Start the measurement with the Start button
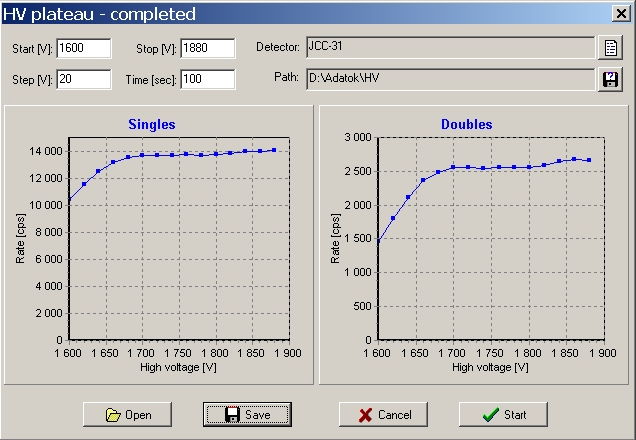The image size is (636, 440). (503, 414)
